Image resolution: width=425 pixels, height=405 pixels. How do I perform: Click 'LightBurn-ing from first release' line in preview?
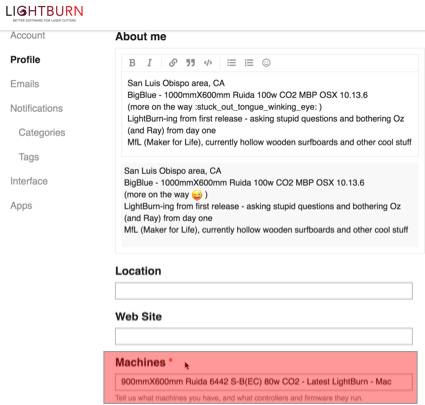coord(262,206)
